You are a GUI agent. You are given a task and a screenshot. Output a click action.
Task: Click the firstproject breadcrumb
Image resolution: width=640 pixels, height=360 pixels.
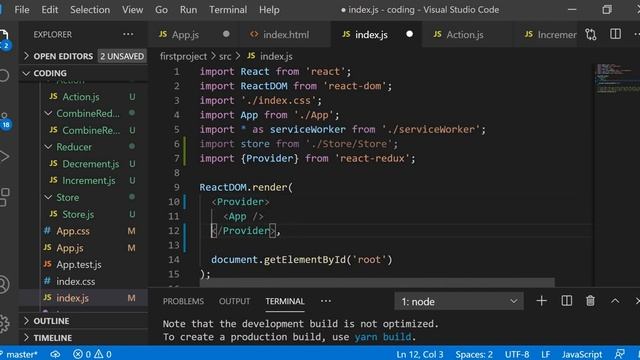pos(183,56)
